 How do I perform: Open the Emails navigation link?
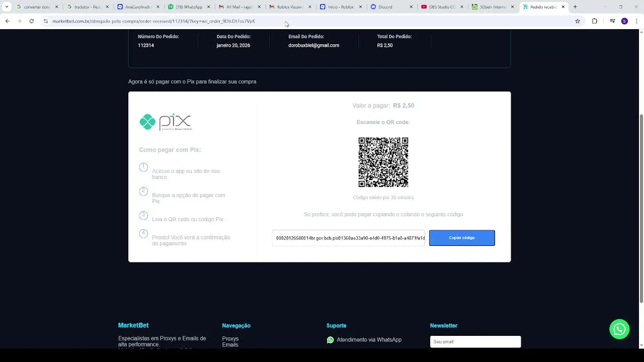[230, 345]
